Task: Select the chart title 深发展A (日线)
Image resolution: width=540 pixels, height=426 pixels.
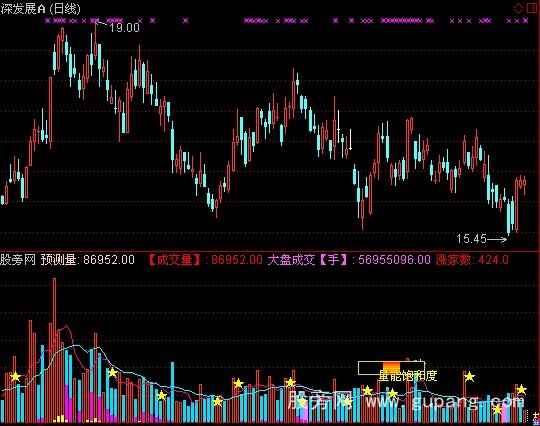Action: pyautogui.click(x=40, y=9)
